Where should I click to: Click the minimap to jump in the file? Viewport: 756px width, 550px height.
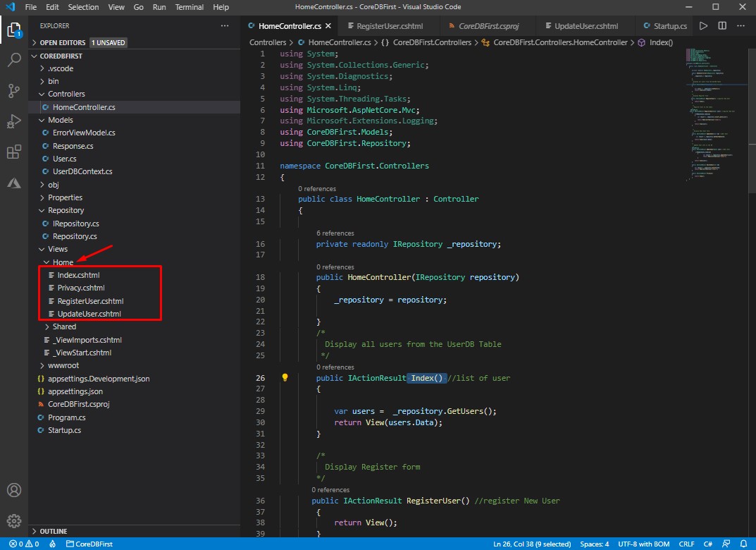point(716,106)
